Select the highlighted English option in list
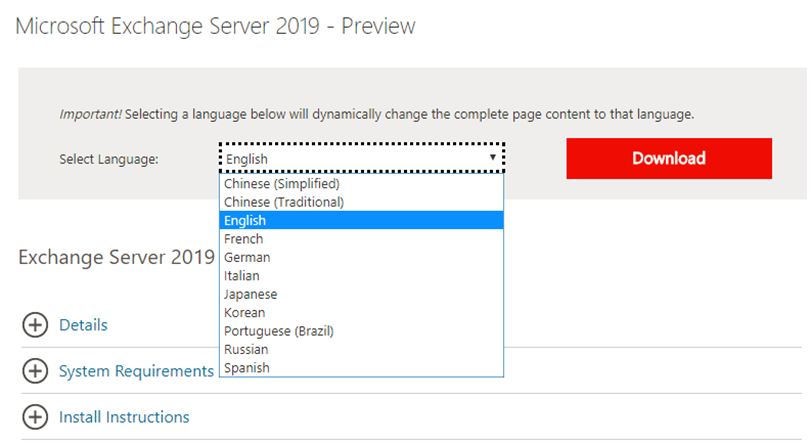The width and height of the screenshot is (811, 444). click(361, 220)
